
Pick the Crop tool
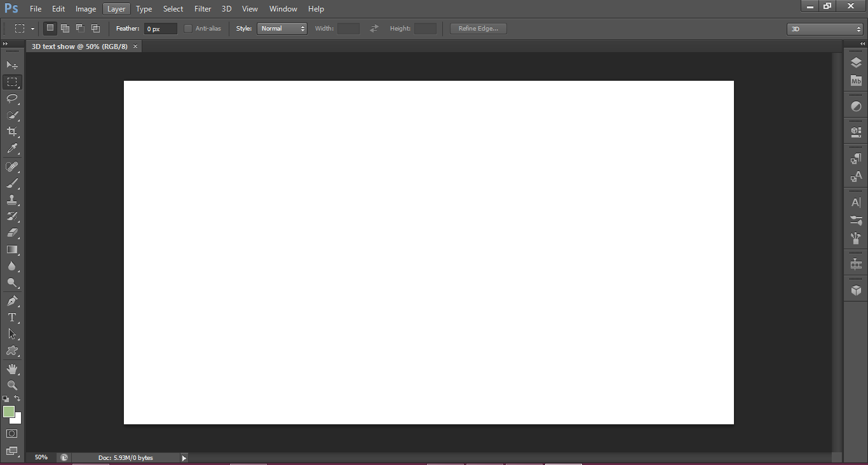tap(12, 132)
